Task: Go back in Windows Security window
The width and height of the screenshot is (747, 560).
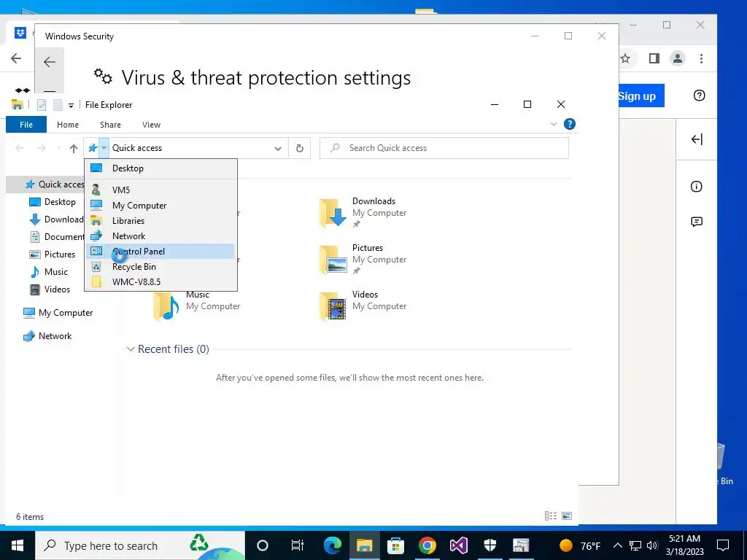Action: point(50,62)
